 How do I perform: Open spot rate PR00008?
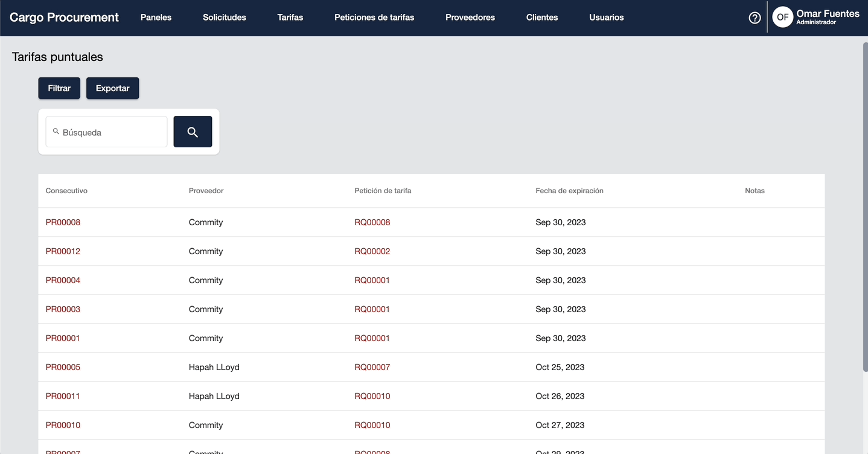point(63,222)
